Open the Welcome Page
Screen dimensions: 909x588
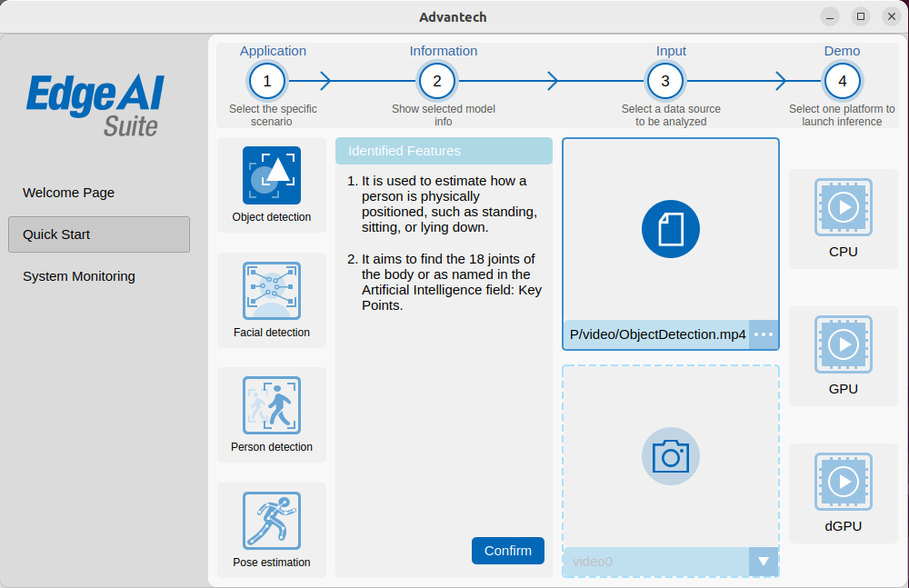(x=69, y=193)
